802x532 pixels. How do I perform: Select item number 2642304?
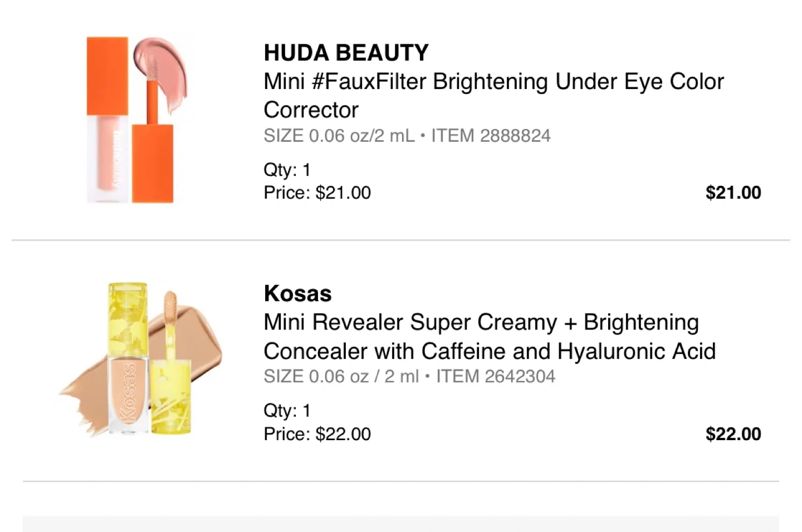(496, 377)
